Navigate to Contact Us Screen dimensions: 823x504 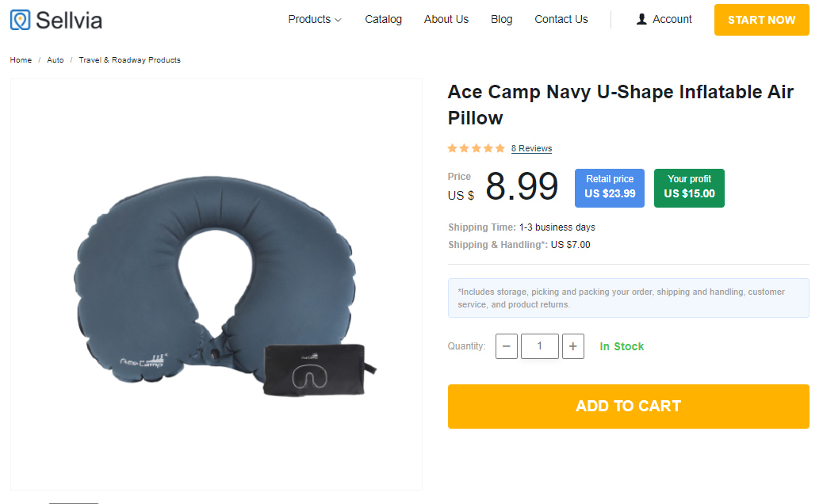(x=561, y=19)
